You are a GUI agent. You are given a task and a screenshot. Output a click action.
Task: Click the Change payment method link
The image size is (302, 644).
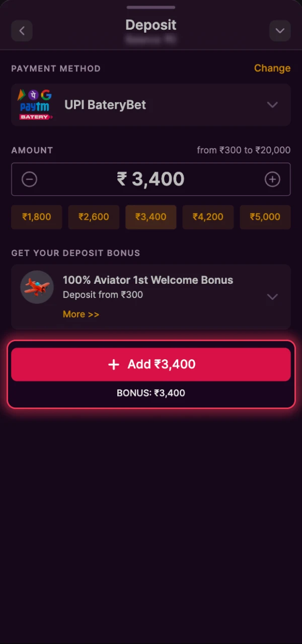272,68
